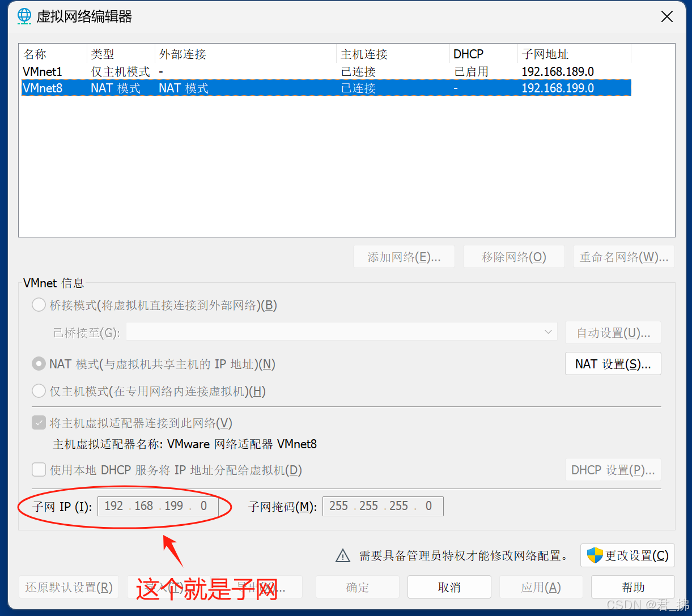Click subnet address 192.168.189.0
The image size is (692, 616).
point(558,72)
